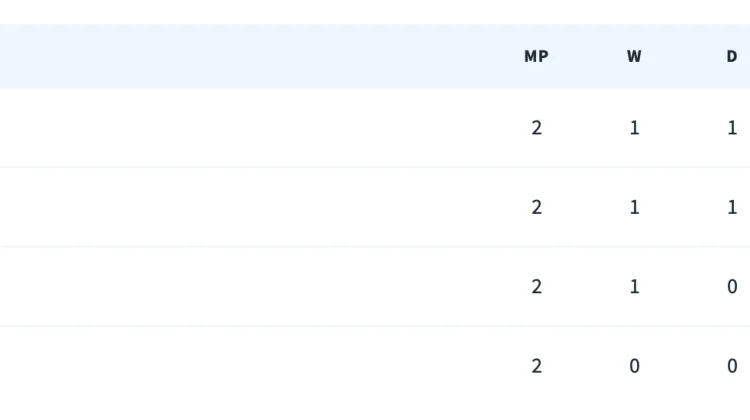Viewport: 750px width, 420px height.
Task: Click the D column header
Action: point(732,56)
